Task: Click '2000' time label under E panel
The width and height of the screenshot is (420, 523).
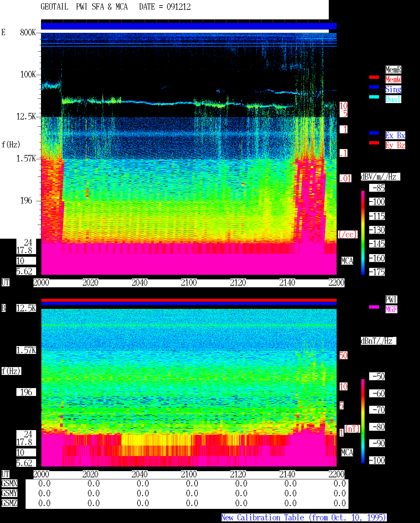Action: (x=41, y=282)
